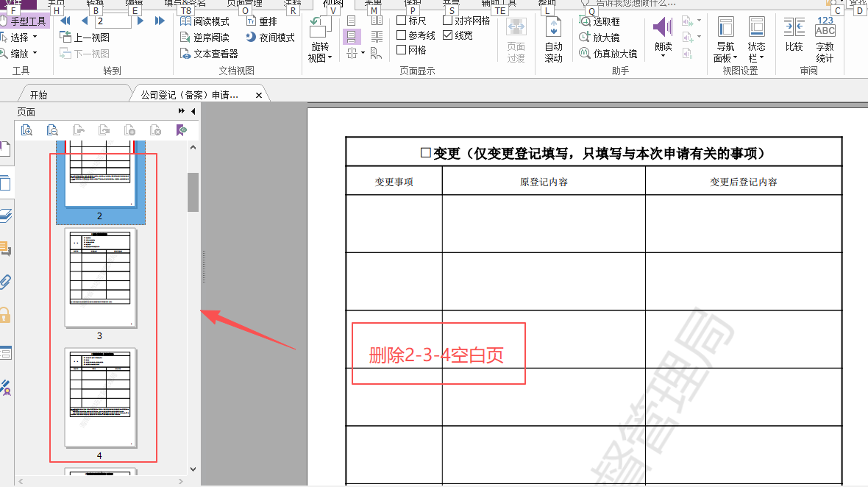Activate the 选取框 marquee tool
The image size is (868, 487).
click(599, 21)
